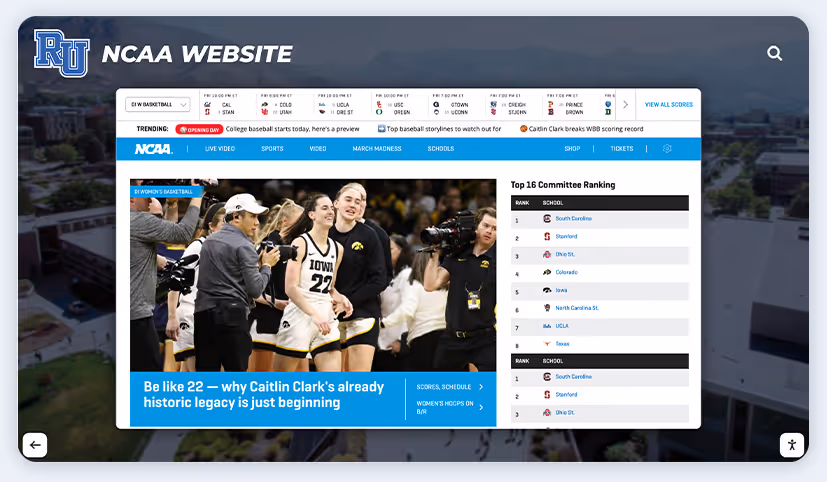Click the Top 16 Committee Ranking heading
The width and height of the screenshot is (827, 482).
(563, 185)
